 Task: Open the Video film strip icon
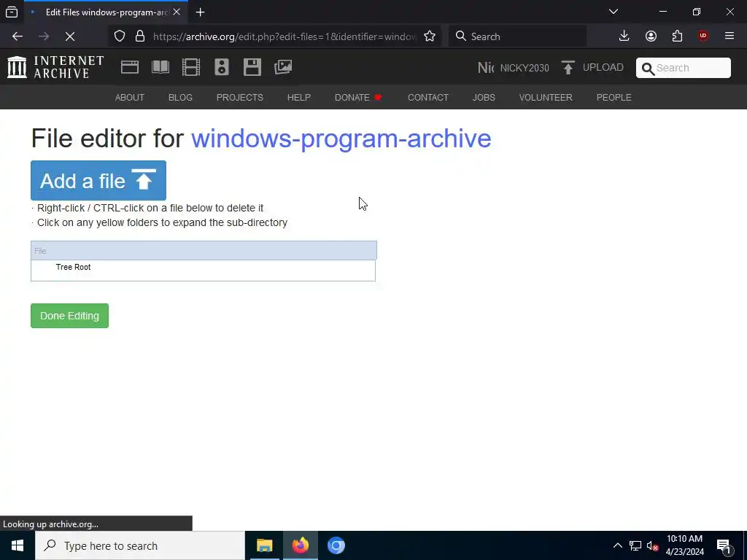[x=191, y=67]
